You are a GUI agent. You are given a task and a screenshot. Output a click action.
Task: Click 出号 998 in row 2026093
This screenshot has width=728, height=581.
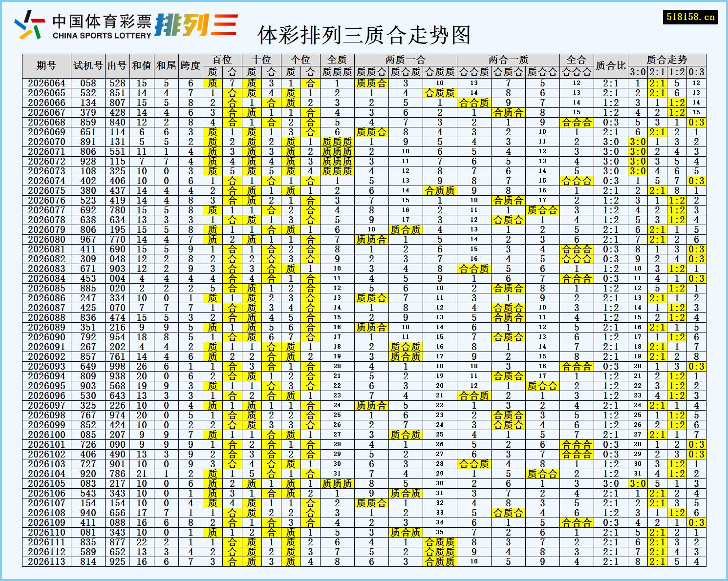[117, 366]
